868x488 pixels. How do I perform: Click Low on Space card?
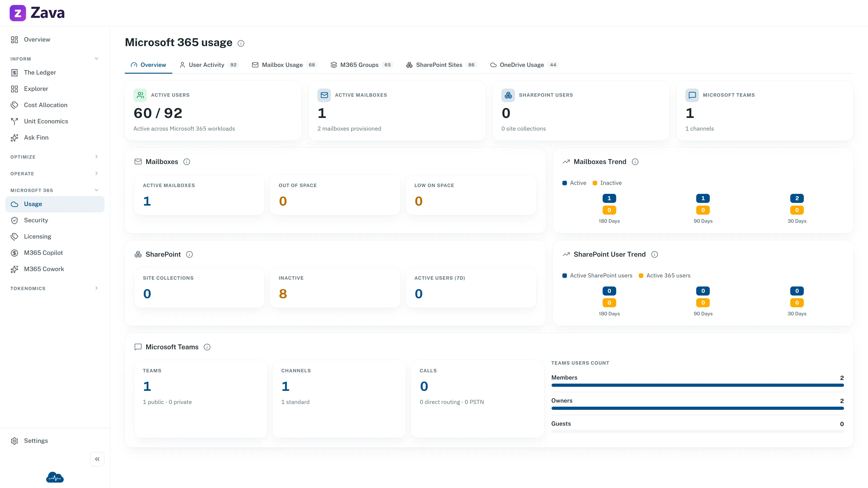(471, 195)
